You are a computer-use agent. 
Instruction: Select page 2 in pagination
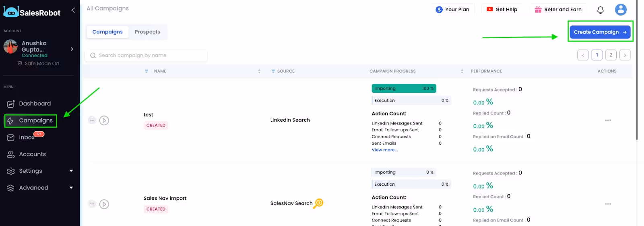pyautogui.click(x=611, y=55)
